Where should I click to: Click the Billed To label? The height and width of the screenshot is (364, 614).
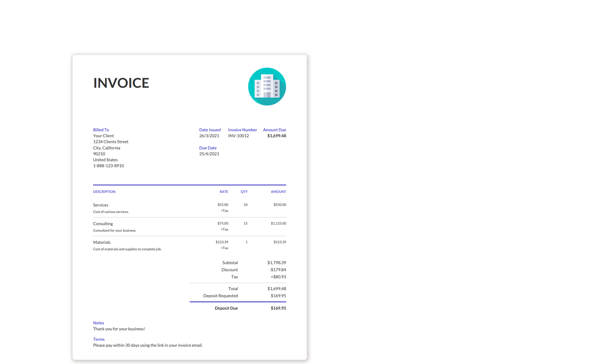101,130
